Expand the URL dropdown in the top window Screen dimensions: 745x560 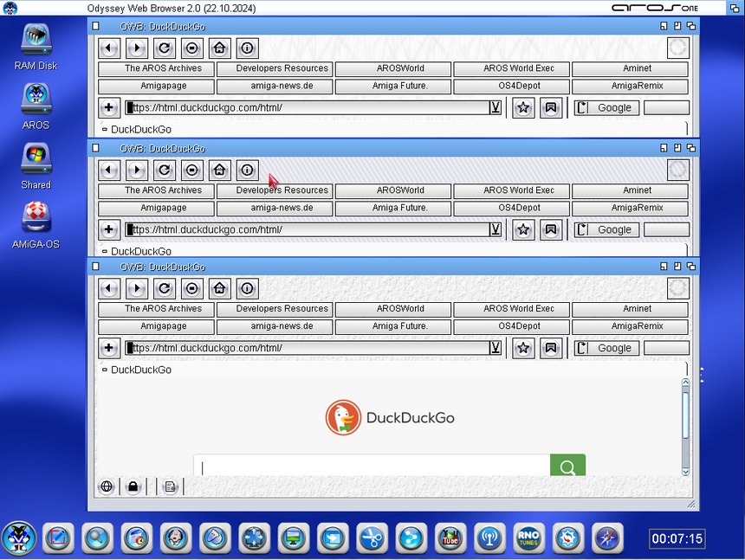point(496,108)
